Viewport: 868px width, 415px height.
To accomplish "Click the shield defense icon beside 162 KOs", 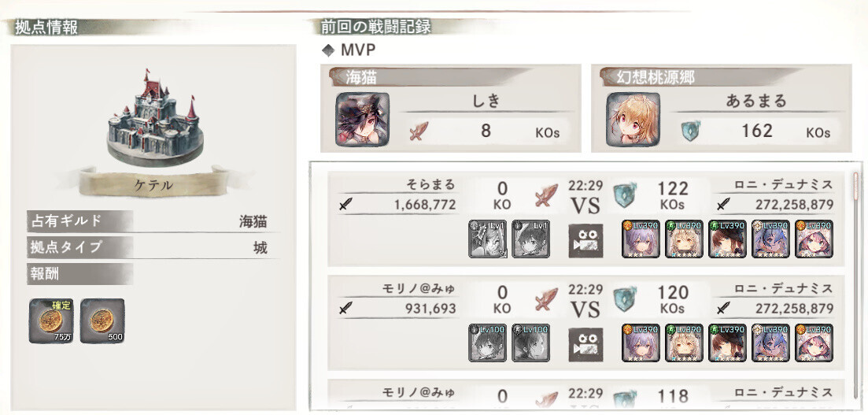I will [690, 132].
